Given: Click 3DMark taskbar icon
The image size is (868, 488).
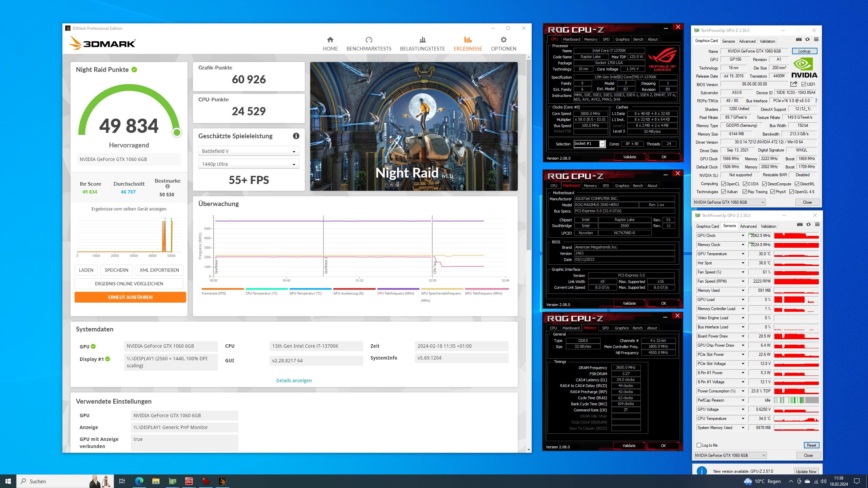Looking at the screenshot, I should tap(222, 481).
